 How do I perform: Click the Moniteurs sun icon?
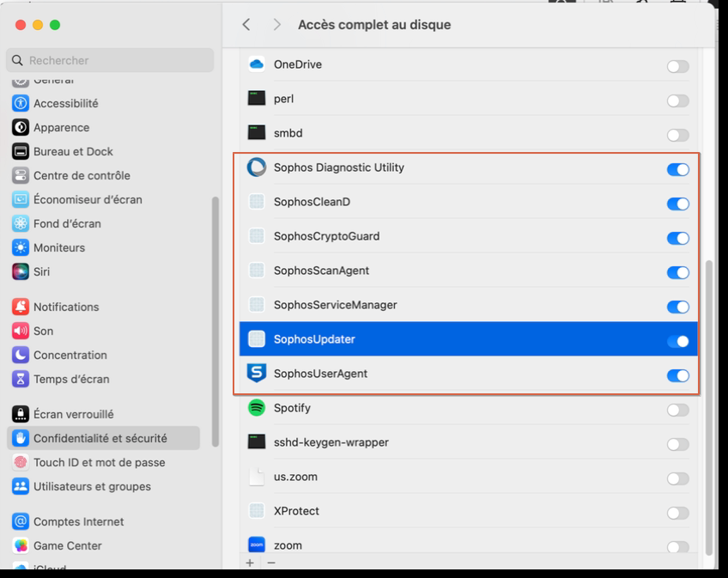(x=21, y=247)
